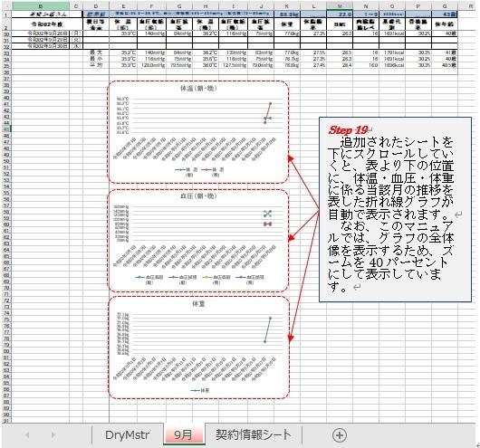Screen dimensions: 480x448
Task: Click the 体温(朝・晩) chart title
Action: 198,89
